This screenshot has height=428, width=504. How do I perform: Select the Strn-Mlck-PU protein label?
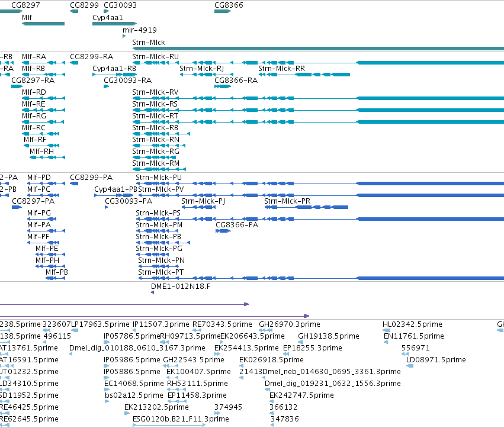point(159,178)
